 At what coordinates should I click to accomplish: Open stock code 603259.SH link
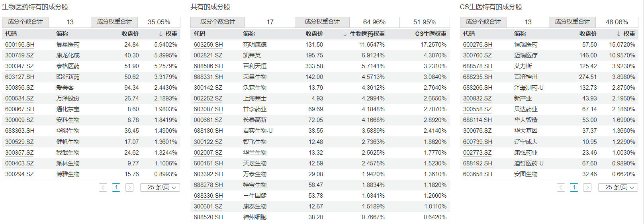click(x=208, y=45)
